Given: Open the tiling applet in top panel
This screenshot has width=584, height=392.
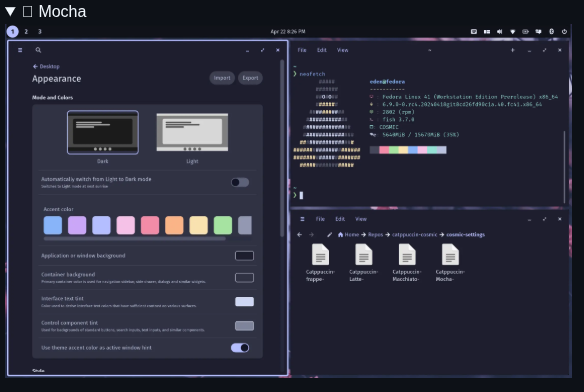Looking at the screenshot, I should click(x=487, y=32).
